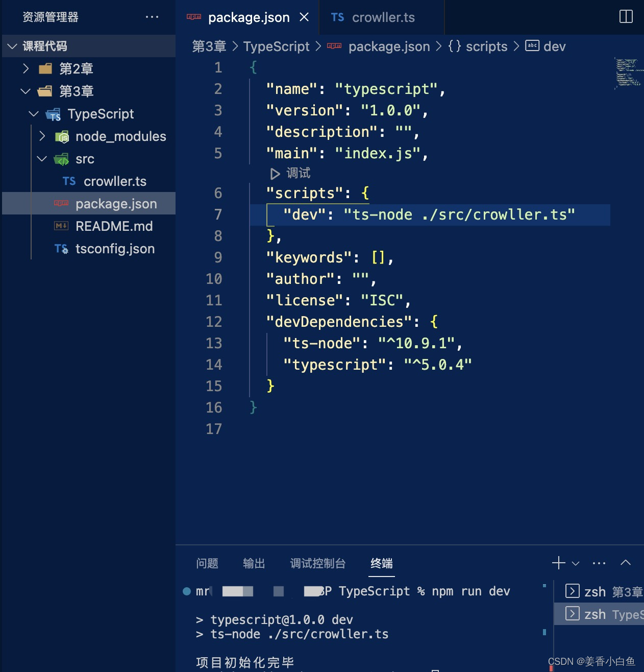Screen dimensions: 644x672
Task: Click the "main": "index.js" line
Action: tap(346, 153)
